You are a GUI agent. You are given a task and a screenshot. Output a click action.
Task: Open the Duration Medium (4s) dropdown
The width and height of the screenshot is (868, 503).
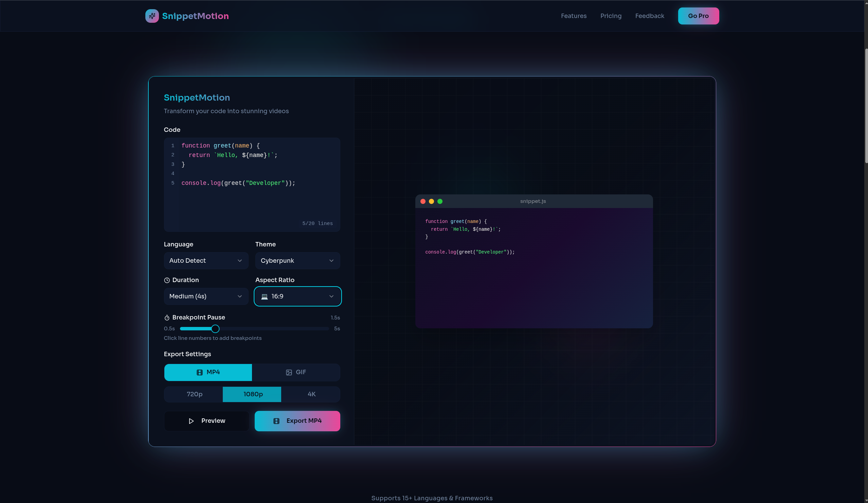click(x=206, y=296)
